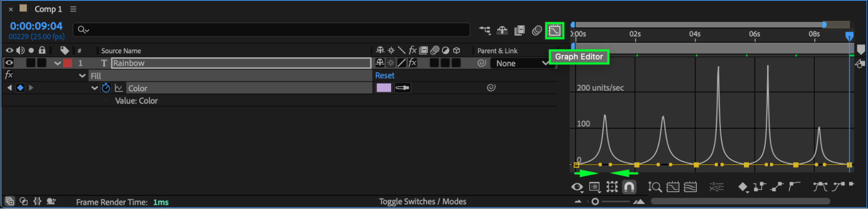
Task: Toggle the Color property stopwatch
Action: pos(106,88)
